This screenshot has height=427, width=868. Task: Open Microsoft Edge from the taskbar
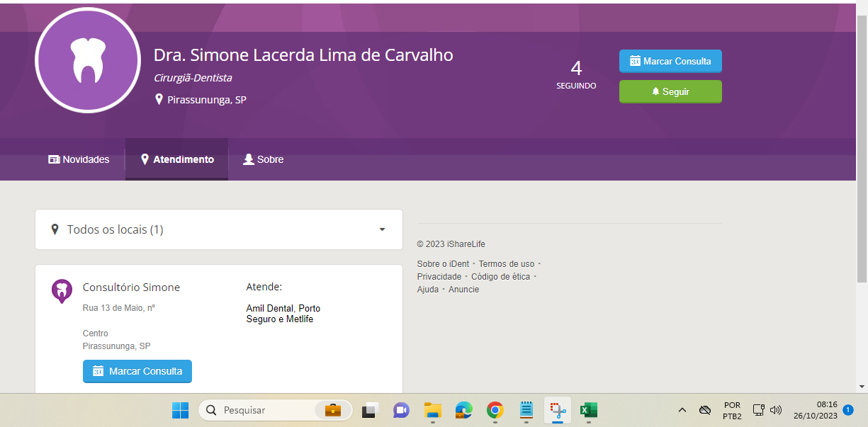463,410
